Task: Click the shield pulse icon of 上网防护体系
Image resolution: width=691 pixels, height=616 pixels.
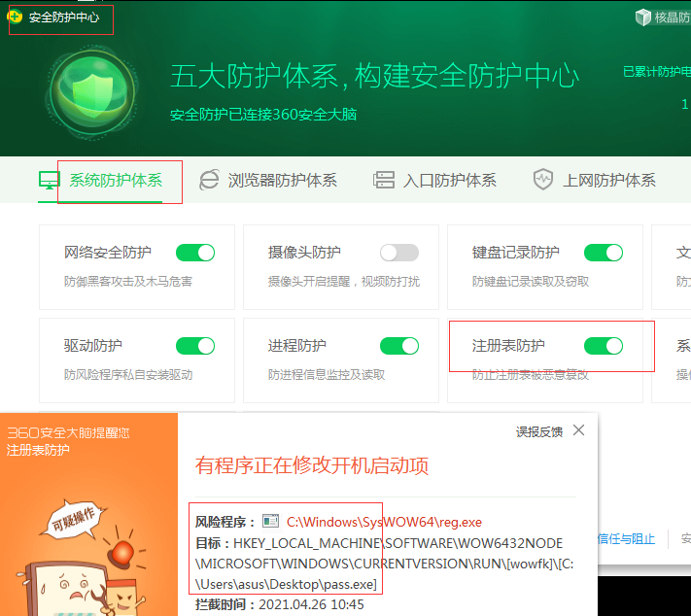Action: coord(543,180)
